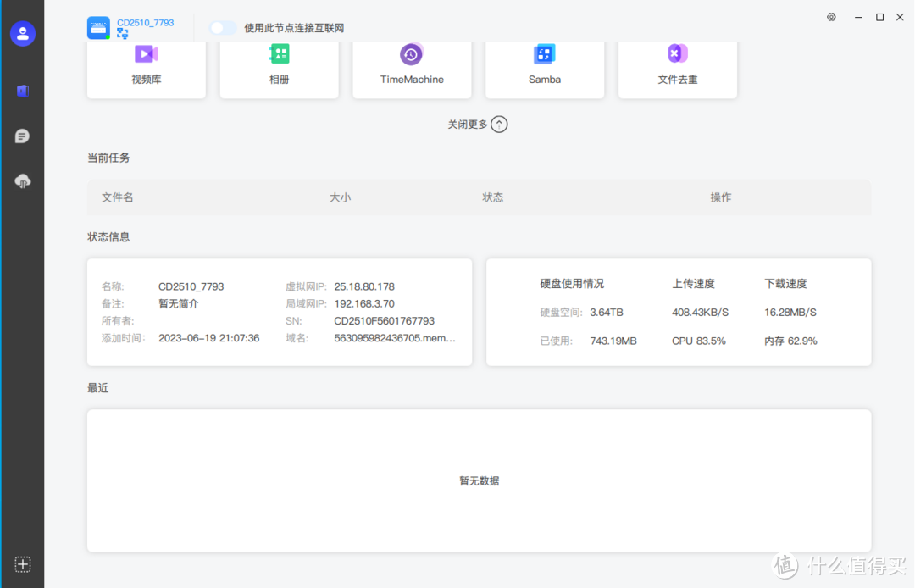
Task: Click the CPU 83.5% reading
Action: [698, 341]
